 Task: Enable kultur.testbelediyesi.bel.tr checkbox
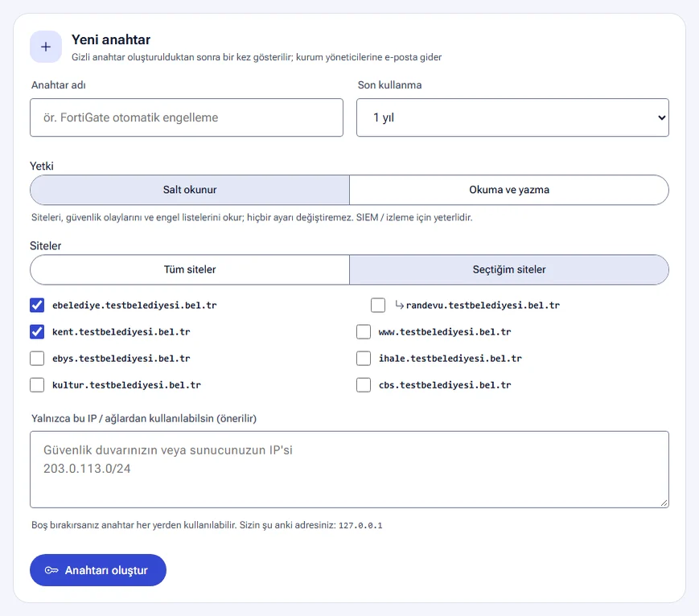tap(37, 384)
